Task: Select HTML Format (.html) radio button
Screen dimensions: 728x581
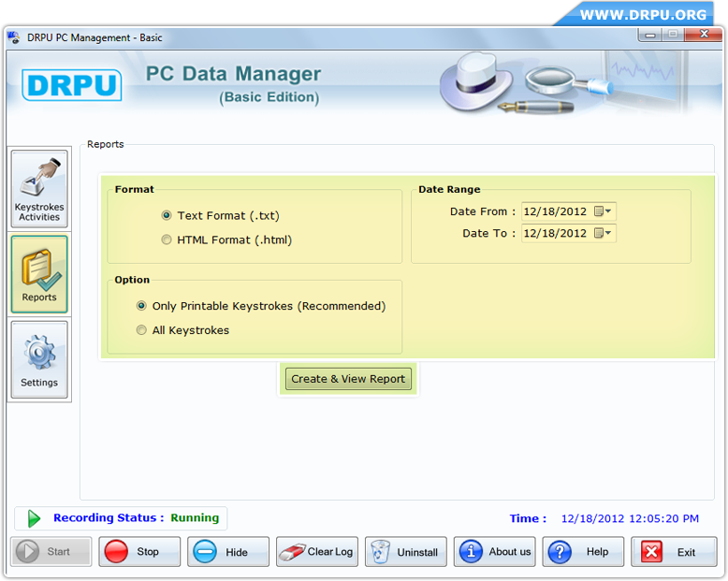Action: tap(167, 240)
